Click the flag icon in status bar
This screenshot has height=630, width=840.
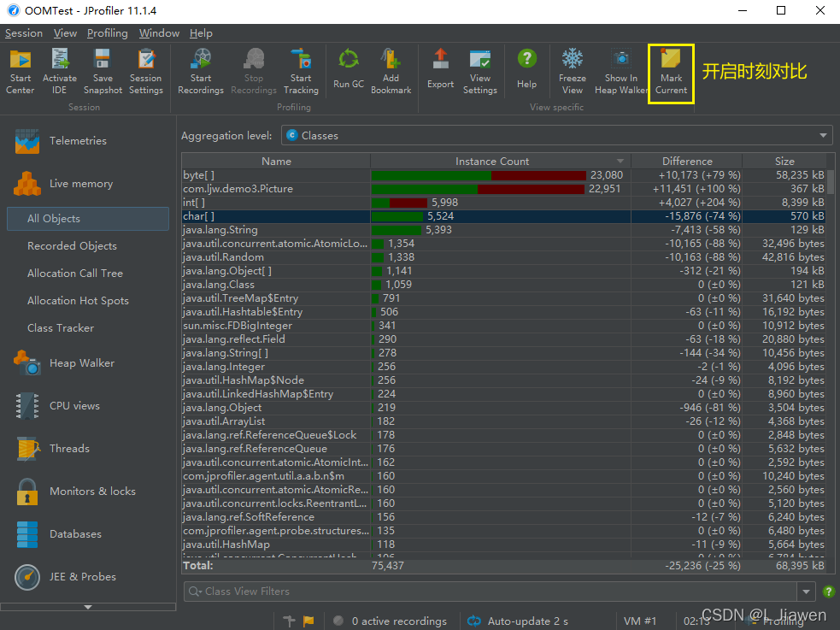point(308,621)
